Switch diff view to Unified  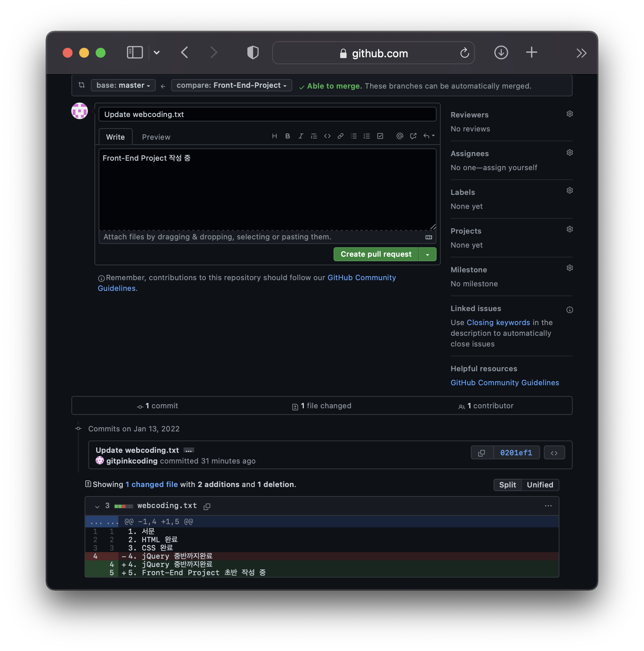pyautogui.click(x=540, y=485)
